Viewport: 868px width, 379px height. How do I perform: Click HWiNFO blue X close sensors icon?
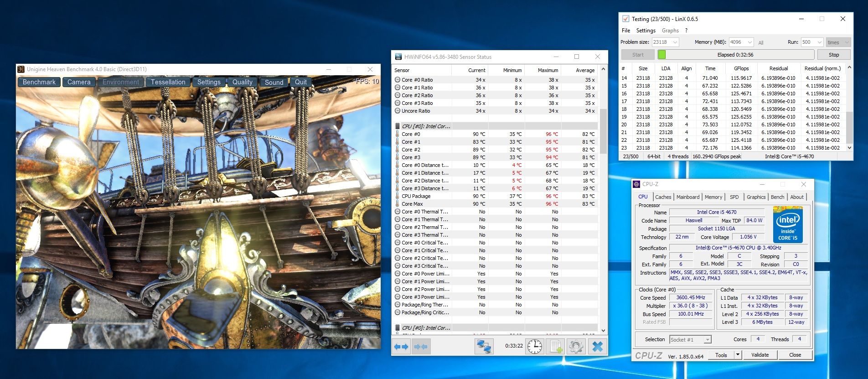coord(597,347)
